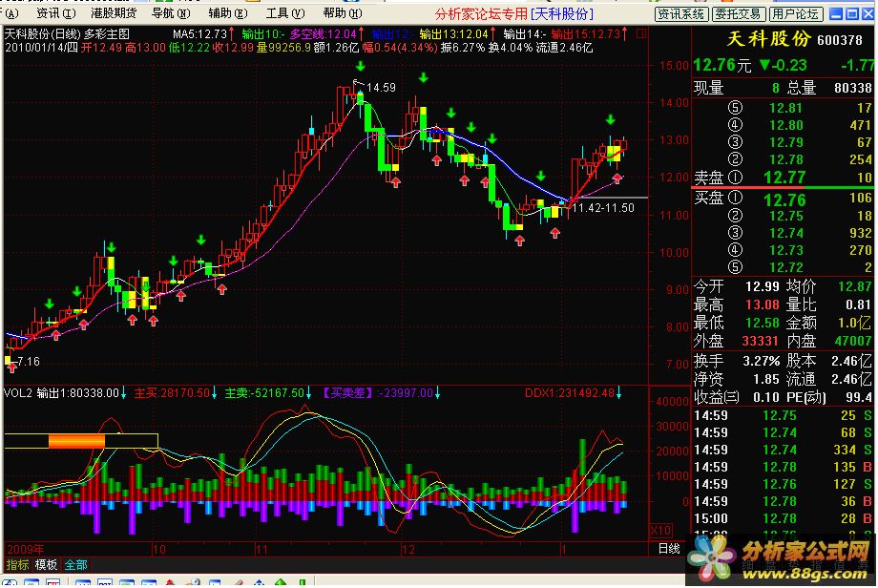Click the 输出15:12.73 indicator label

586,34
